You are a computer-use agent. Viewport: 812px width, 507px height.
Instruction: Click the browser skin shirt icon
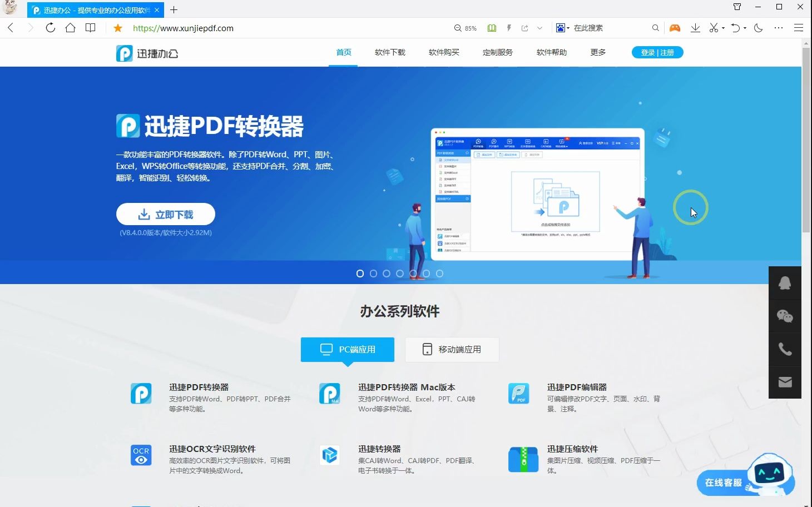pyautogui.click(x=737, y=7)
